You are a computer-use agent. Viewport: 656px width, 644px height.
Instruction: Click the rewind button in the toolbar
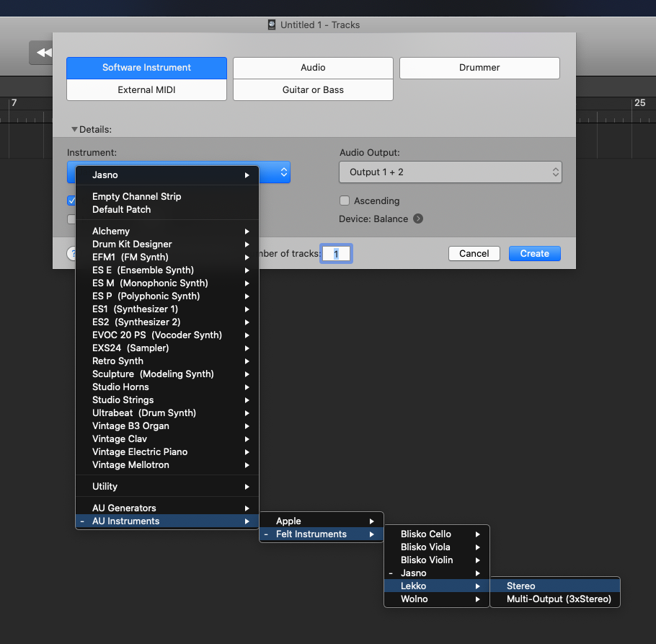(43, 53)
